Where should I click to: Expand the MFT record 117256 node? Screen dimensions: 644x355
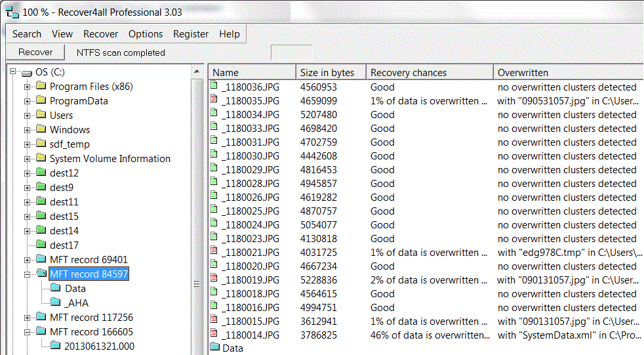(x=27, y=318)
